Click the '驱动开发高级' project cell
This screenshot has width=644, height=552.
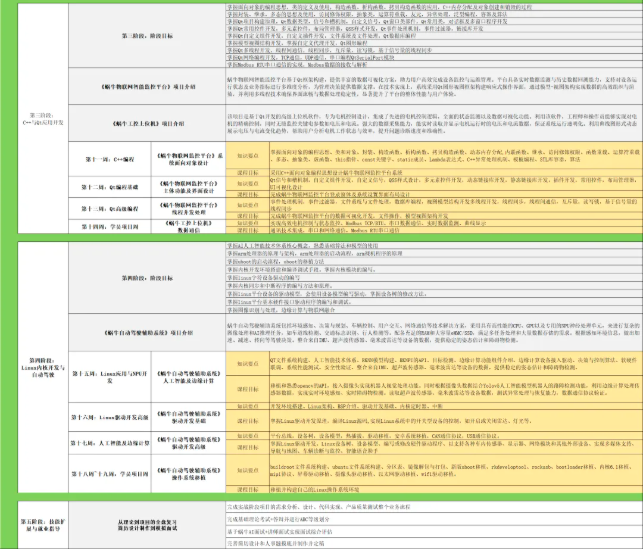(189, 443)
